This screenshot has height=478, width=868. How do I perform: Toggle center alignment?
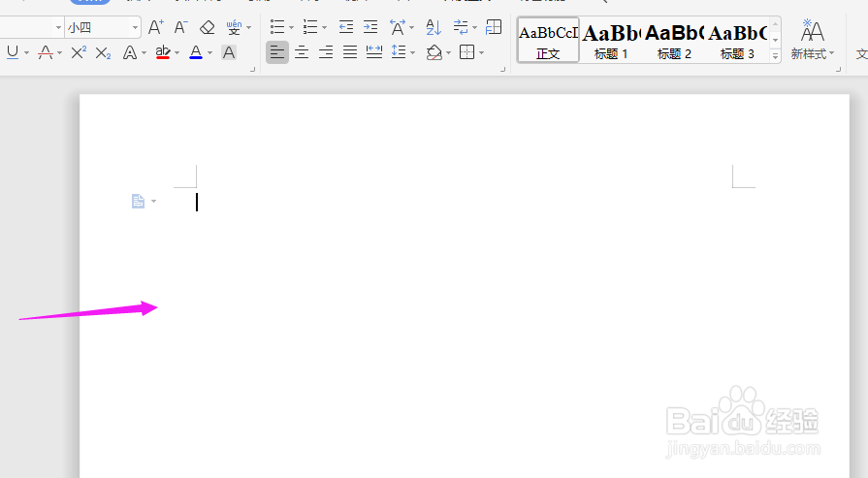coord(302,52)
